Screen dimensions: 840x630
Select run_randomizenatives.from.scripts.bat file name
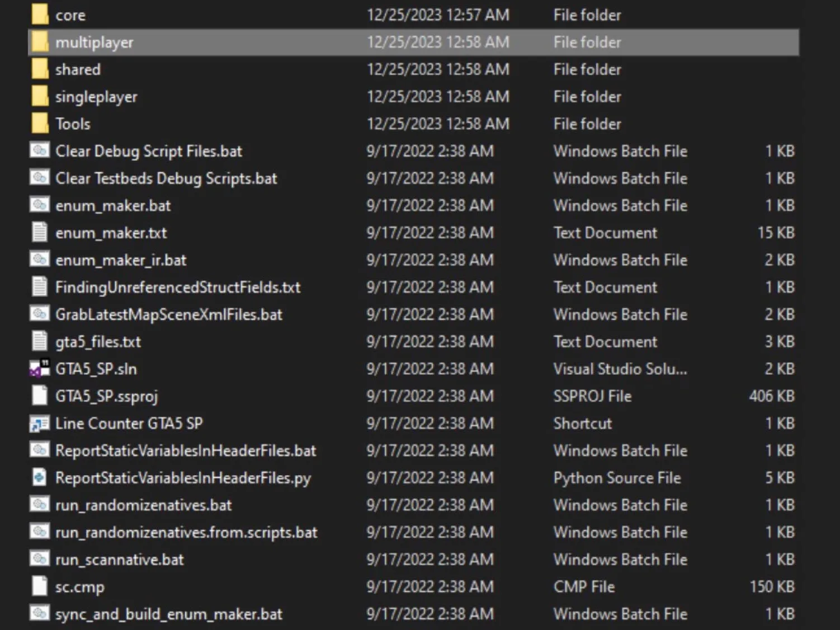pyautogui.click(x=186, y=532)
